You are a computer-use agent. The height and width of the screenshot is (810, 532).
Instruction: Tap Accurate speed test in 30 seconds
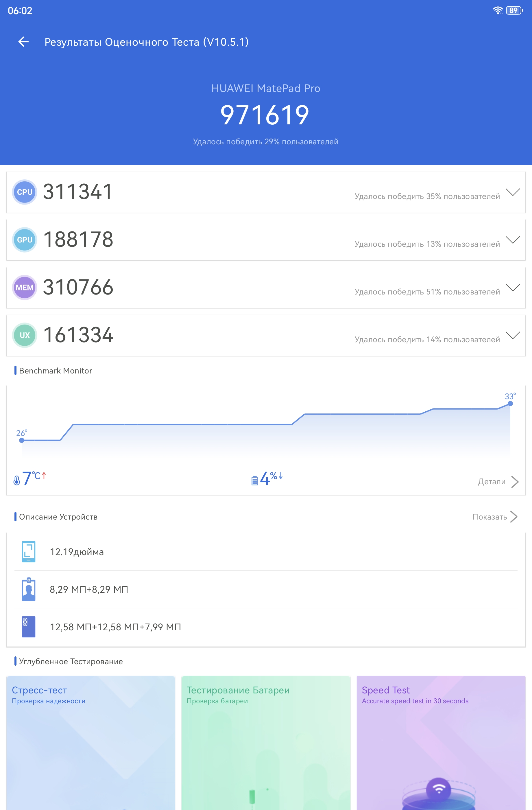coord(415,701)
